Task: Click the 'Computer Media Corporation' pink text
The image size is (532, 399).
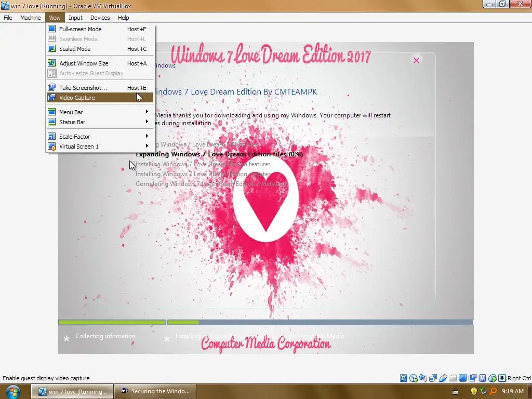Action: (265, 344)
